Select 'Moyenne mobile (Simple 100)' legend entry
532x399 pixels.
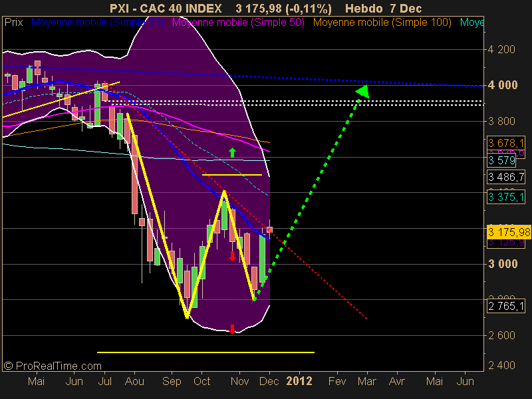coord(382,23)
